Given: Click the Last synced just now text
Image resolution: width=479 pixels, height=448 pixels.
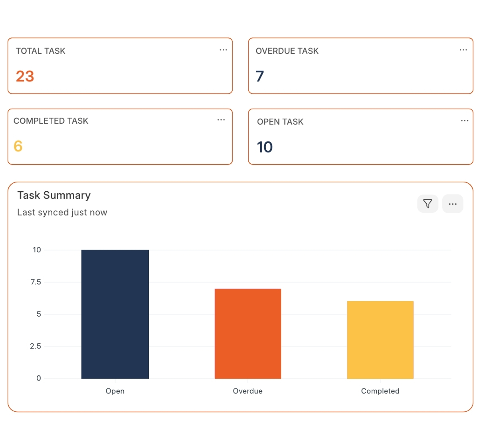Looking at the screenshot, I should coord(62,212).
